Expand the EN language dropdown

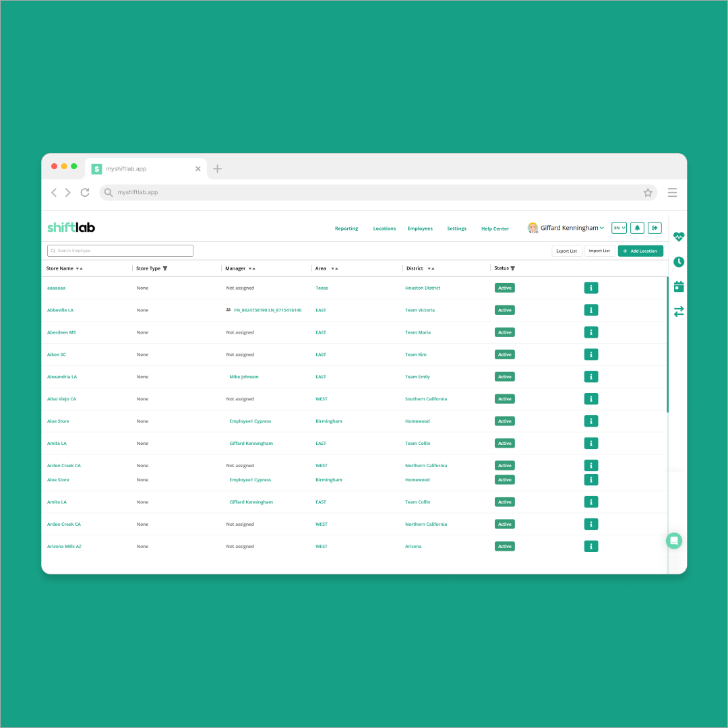click(619, 228)
